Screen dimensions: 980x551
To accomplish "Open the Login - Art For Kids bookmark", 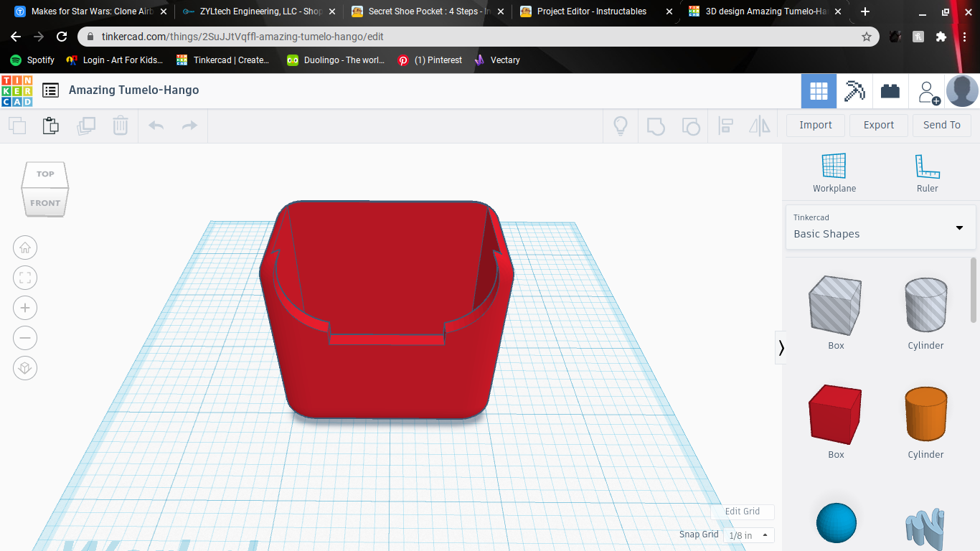I will [114, 60].
